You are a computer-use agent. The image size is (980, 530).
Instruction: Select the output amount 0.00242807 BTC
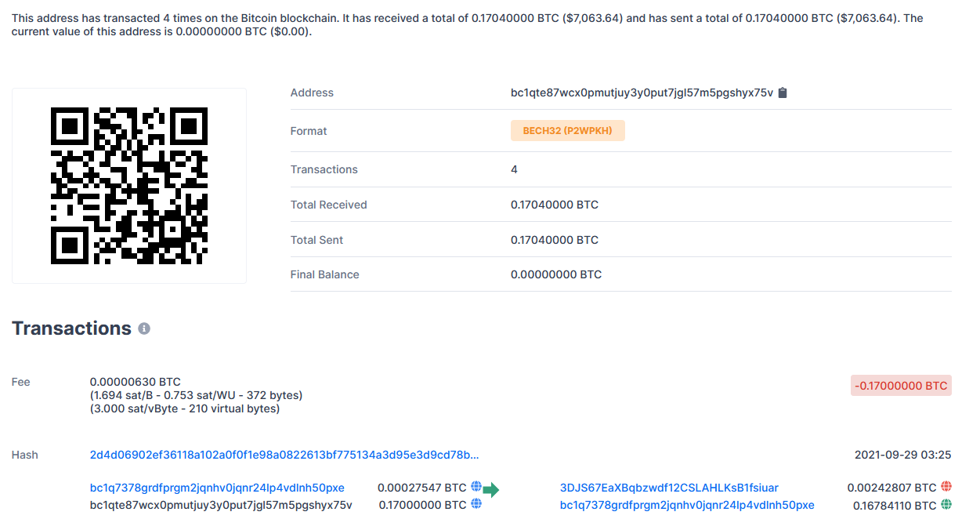click(891, 488)
